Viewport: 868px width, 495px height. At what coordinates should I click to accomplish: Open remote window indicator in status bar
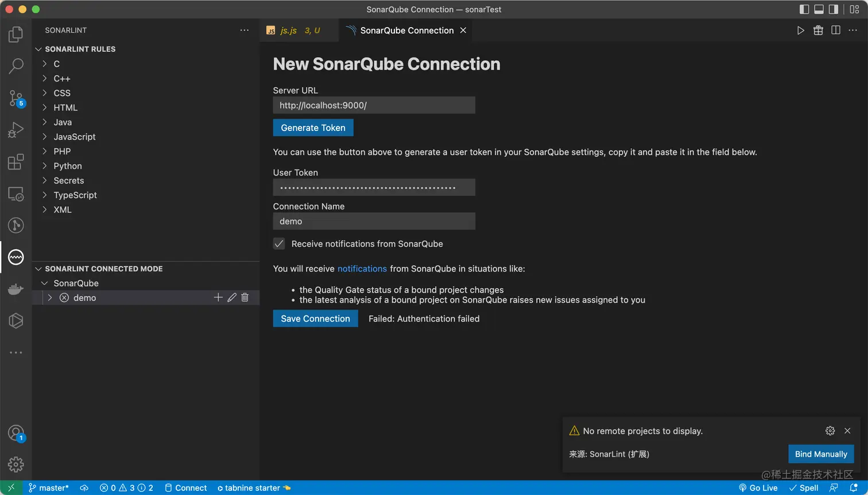pos(11,488)
